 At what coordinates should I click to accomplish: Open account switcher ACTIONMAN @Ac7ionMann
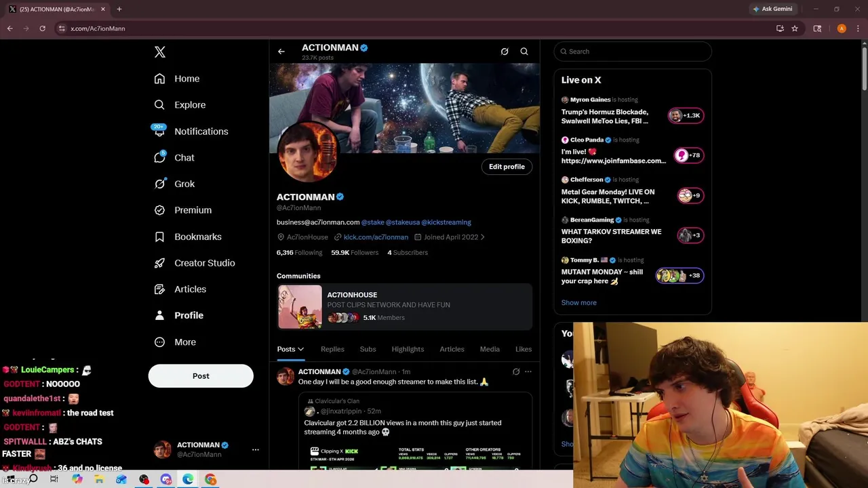206,449
